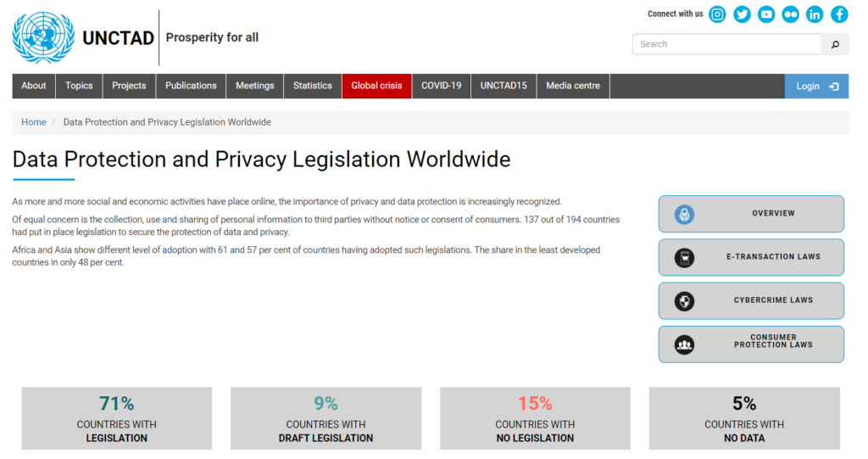
Task: Select the Cybercrime Laws button
Action: pos(751,300)
